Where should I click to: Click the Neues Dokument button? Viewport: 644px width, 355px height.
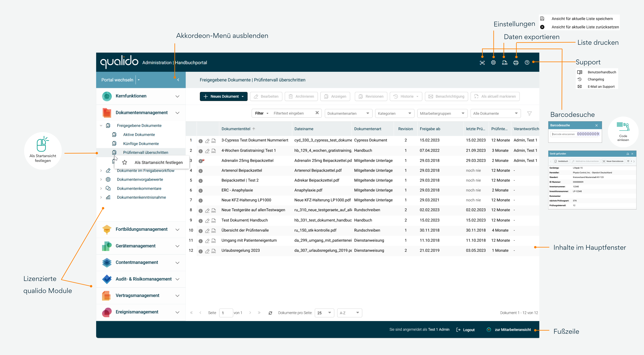pyautogui.click(x=224, y=97)
